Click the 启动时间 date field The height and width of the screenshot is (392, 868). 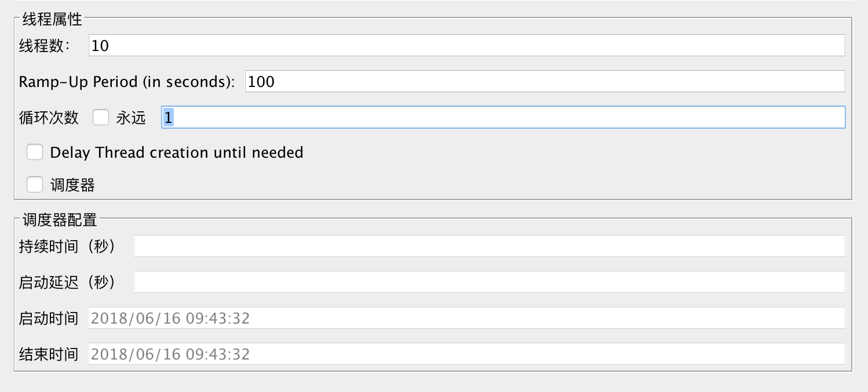(x=466, y=318)
